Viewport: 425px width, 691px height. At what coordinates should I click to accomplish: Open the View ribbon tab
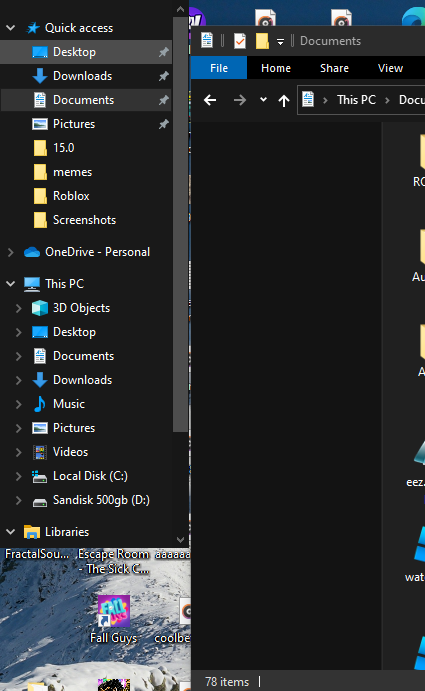(390, 68)
